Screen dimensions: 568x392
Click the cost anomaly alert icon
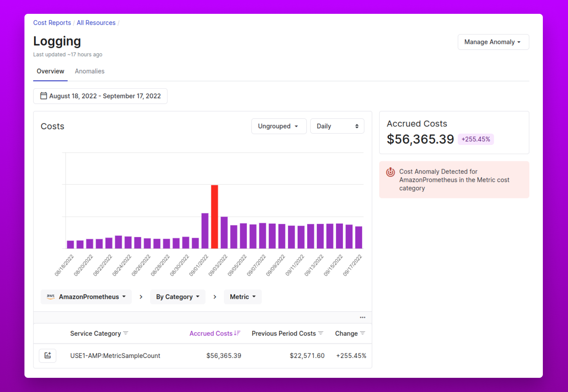390,172
